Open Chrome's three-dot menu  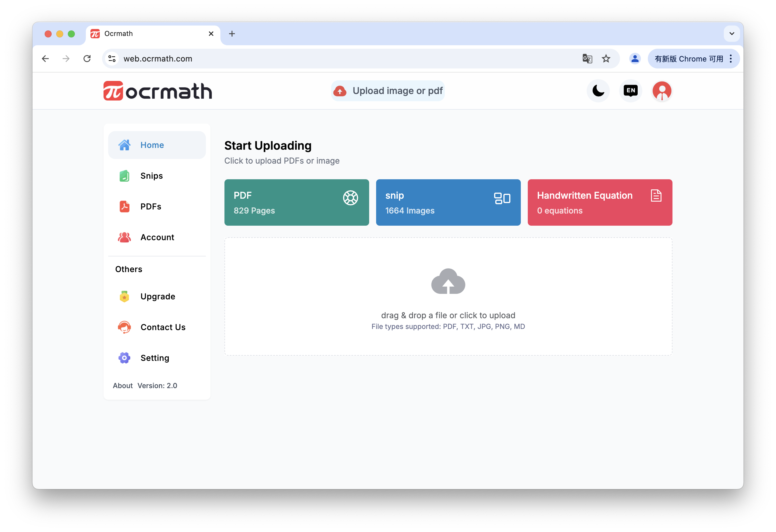pyautogui.click(x=731, y=59)
